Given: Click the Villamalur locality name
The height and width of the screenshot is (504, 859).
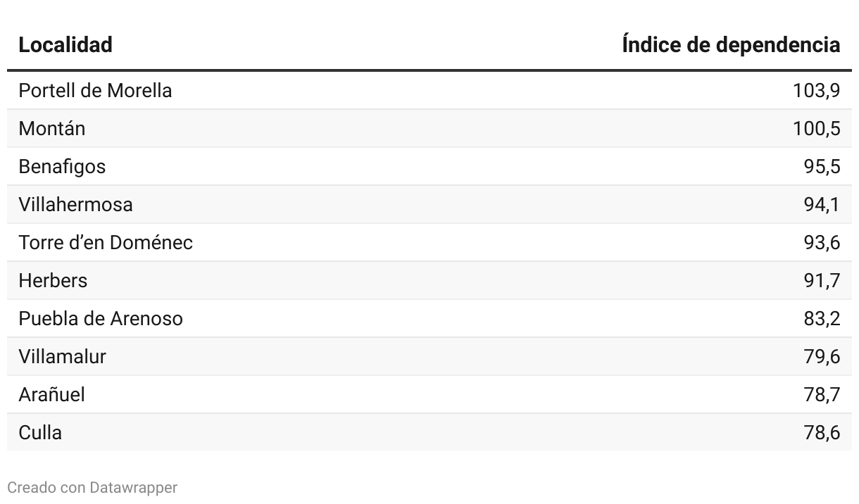Looking at the screenshot, I should (62, 357).
